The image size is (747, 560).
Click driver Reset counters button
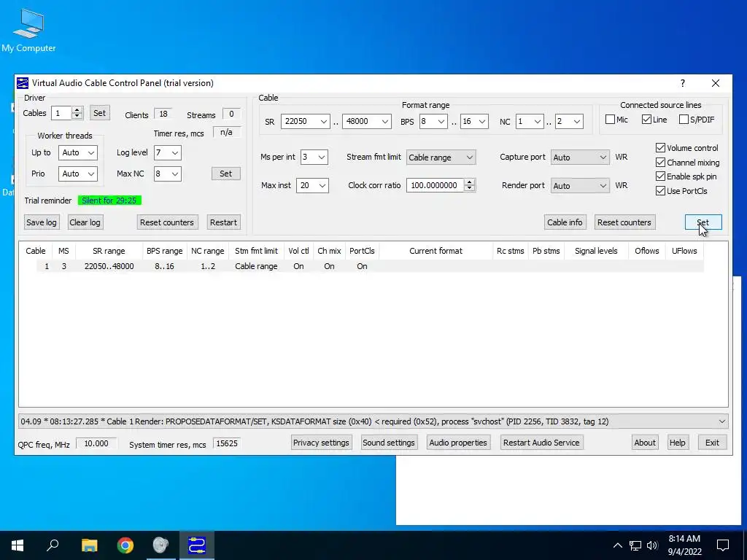coord(167,222)
